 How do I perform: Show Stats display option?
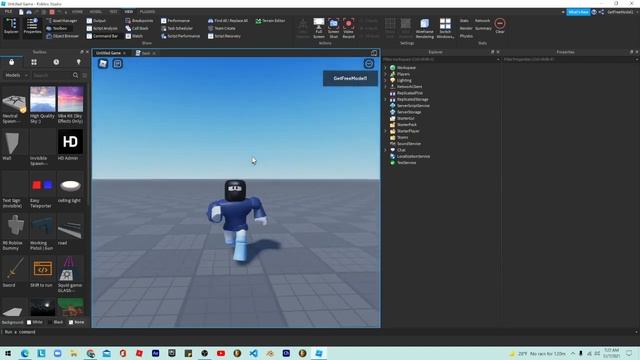pyautogui.click(x=464, y=20)
